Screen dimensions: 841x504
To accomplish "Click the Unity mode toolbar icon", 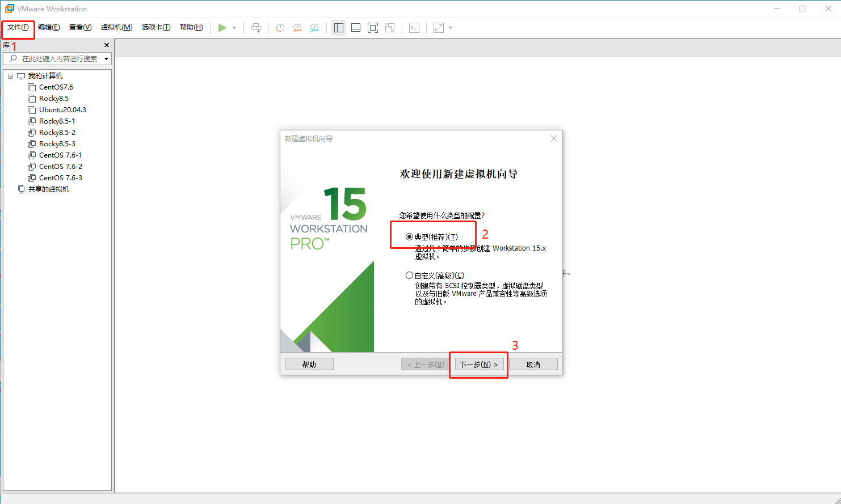I will pos(390,28).
